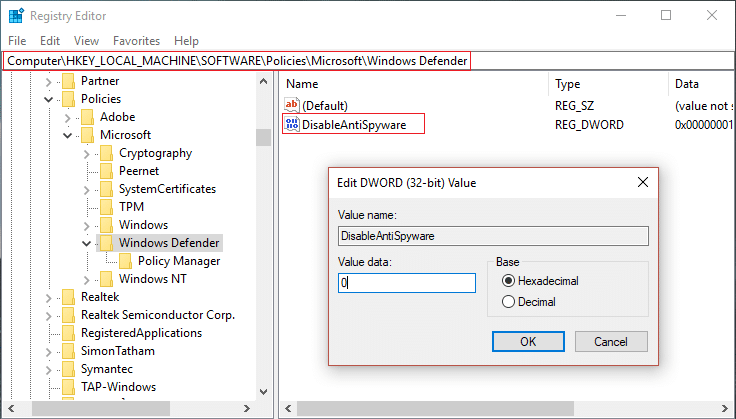The height and width of the screenshot is (419, 736).
Task: Cancel the Edit DWORD dialog
Action: [610, 342]
